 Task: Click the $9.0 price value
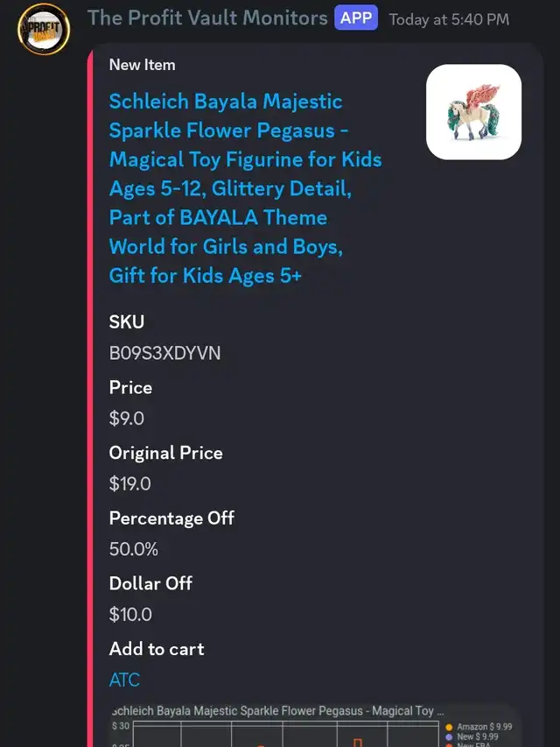coord(126,419)
